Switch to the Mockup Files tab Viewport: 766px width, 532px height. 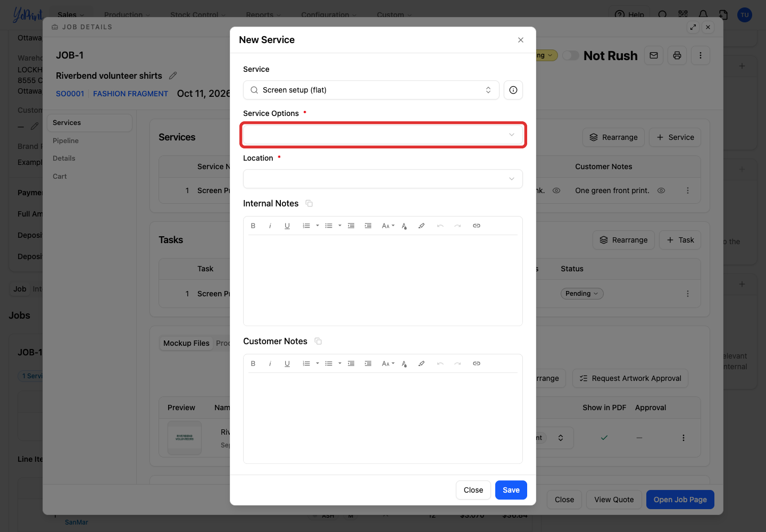(x=186, y=343)
